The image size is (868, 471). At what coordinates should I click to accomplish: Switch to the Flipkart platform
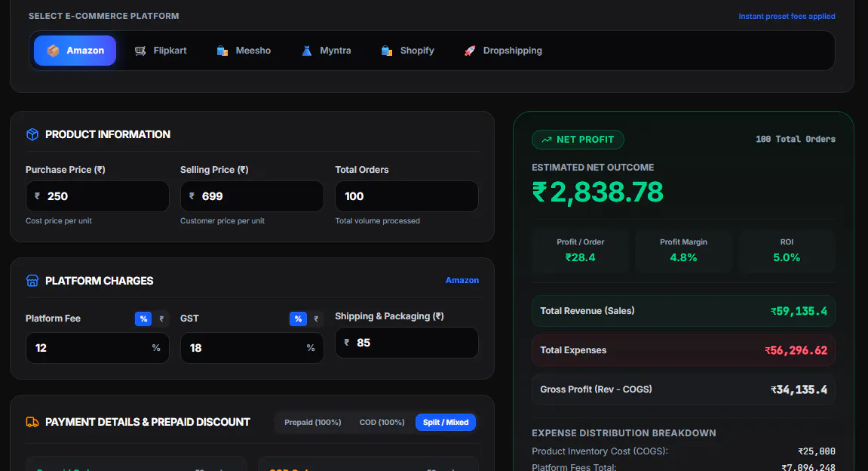click(161, 51)
